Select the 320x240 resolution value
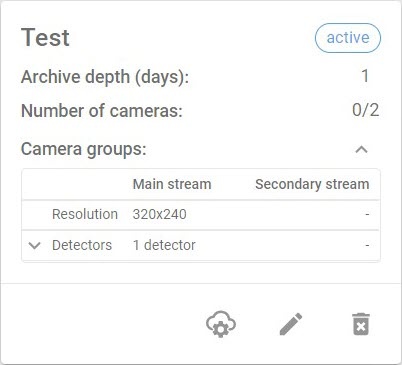 pos(159,214)
